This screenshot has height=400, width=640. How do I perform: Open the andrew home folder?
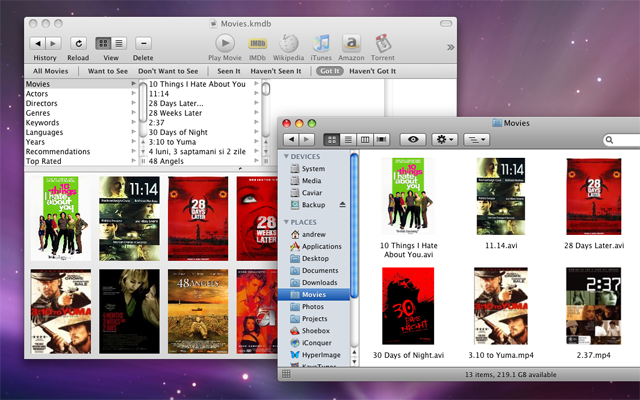pyautogui.click(x=313, y=234)
